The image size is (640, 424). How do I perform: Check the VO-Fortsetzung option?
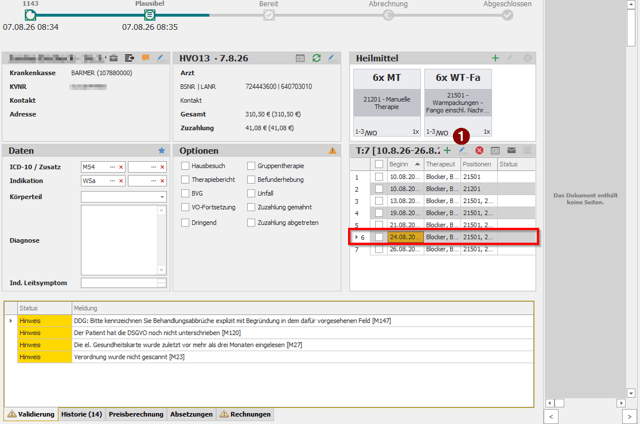pyautogui.click(x=185, y=207)
